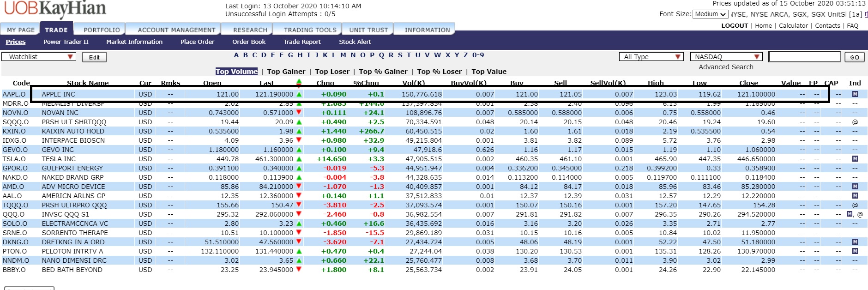
Task: Click the M indicator icon for AAPL.O
Action: tap(855, 94)
